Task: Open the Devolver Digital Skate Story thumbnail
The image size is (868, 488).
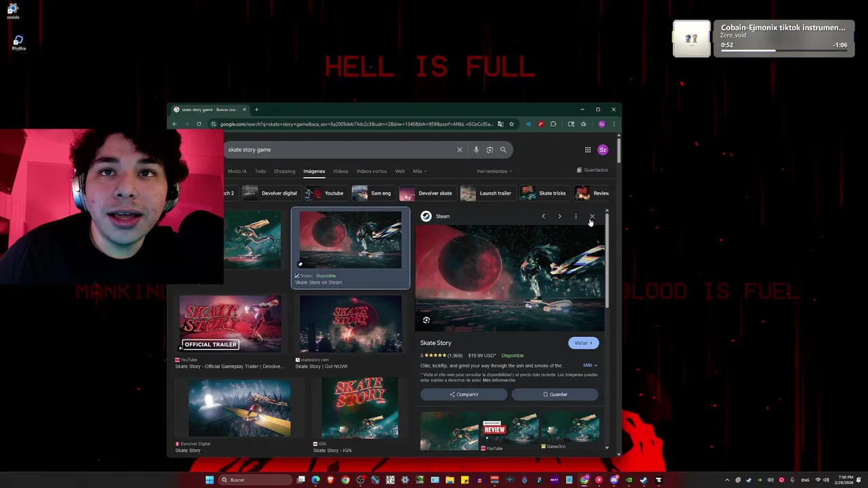Action: (x=239, y=407)
